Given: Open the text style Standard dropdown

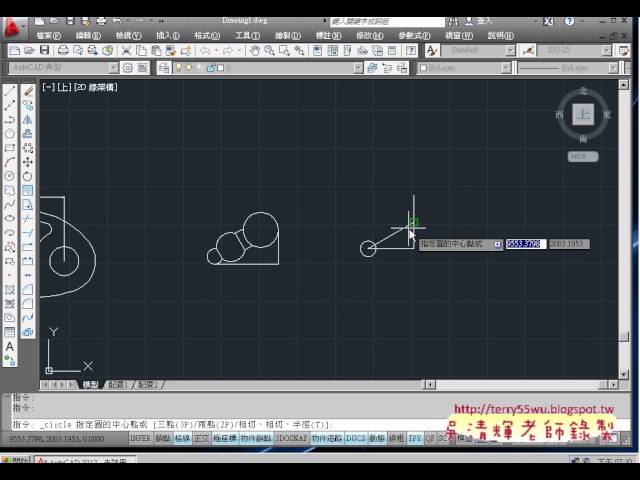Looking at the screenshot, I should pos(510,51).
